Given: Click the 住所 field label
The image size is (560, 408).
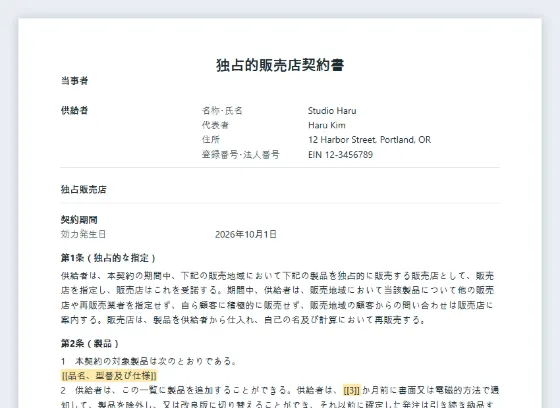Looking at the screenshot, I should (211, 140).
